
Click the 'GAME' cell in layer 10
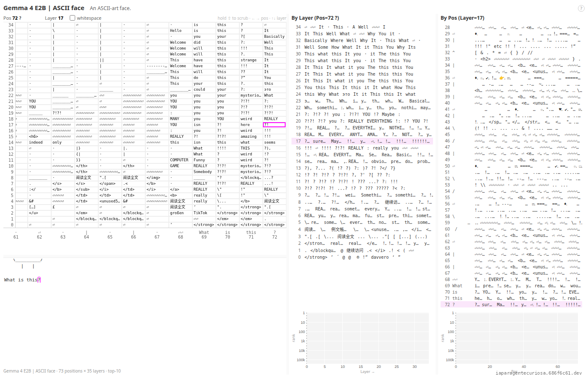coord(181,166)
